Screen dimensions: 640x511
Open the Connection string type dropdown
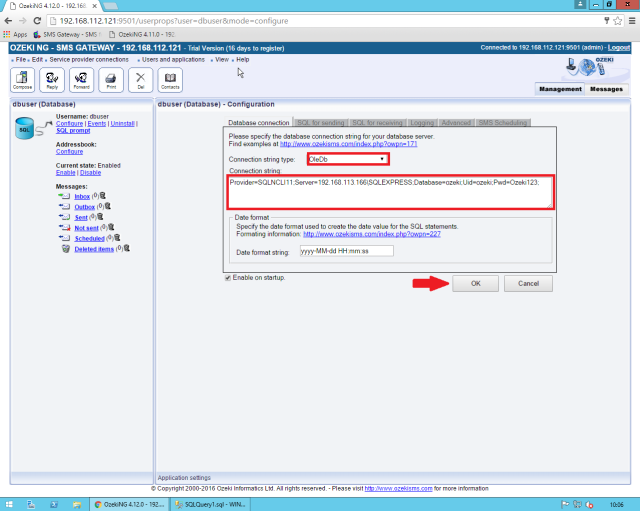(x=348, y=159)
